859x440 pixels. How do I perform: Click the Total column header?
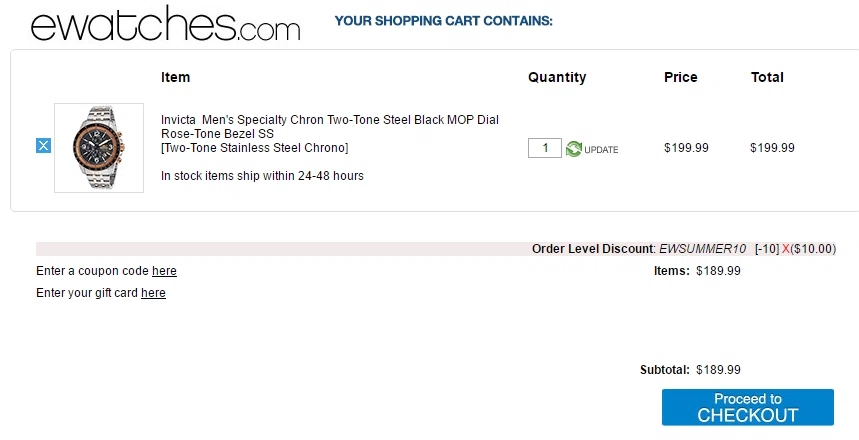point(767,77)
